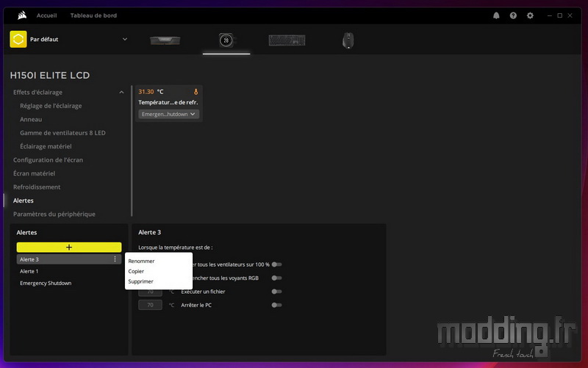Select the mouse device icon
This screenshot has width=588, height=368.
348,40
